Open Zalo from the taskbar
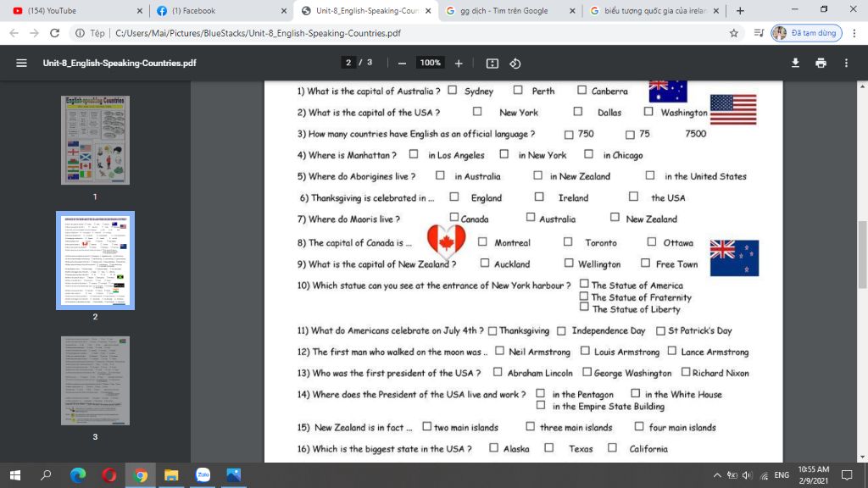The height and width of the screenshot is (488, 868). (x=203, y=474)
